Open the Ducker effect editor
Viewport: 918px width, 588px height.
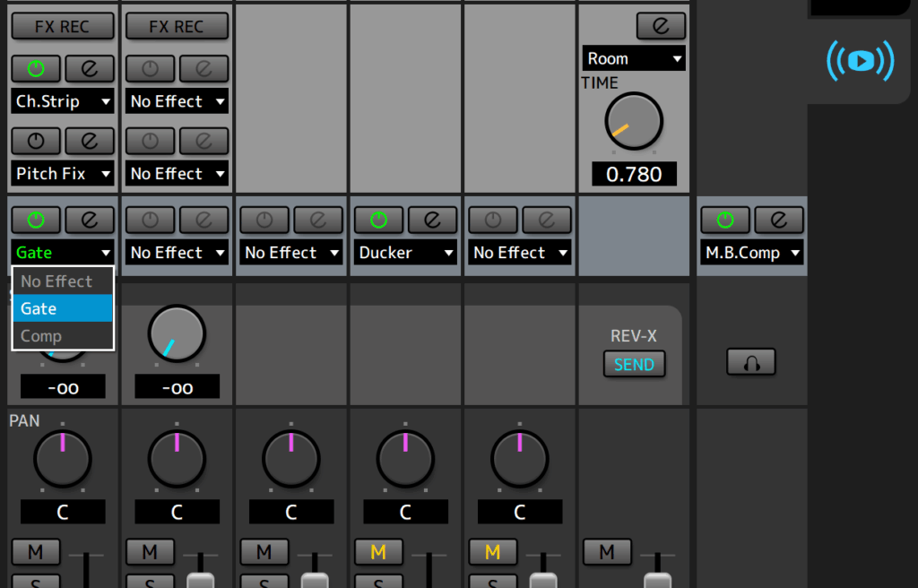[x=432, y=220]
